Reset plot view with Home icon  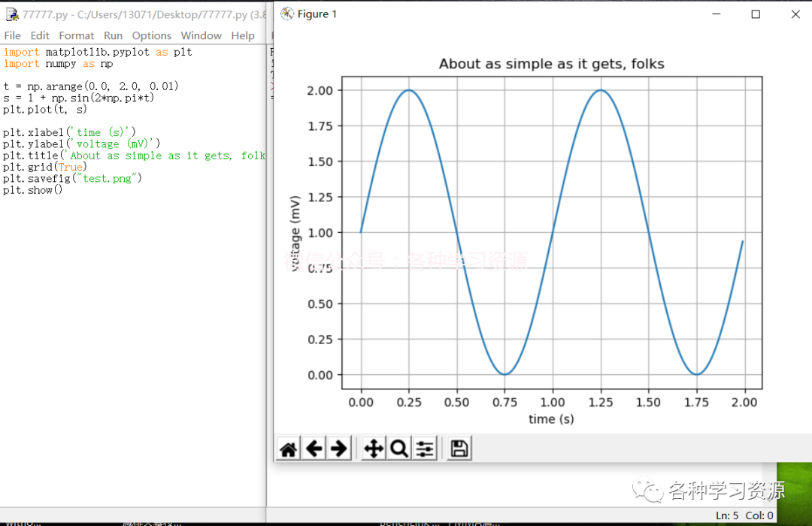click(289, 449)
